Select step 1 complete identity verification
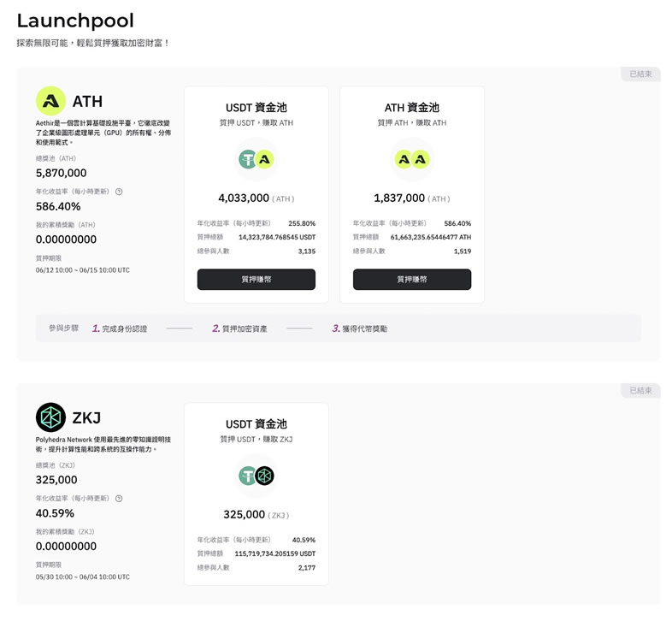 [120, 328]
